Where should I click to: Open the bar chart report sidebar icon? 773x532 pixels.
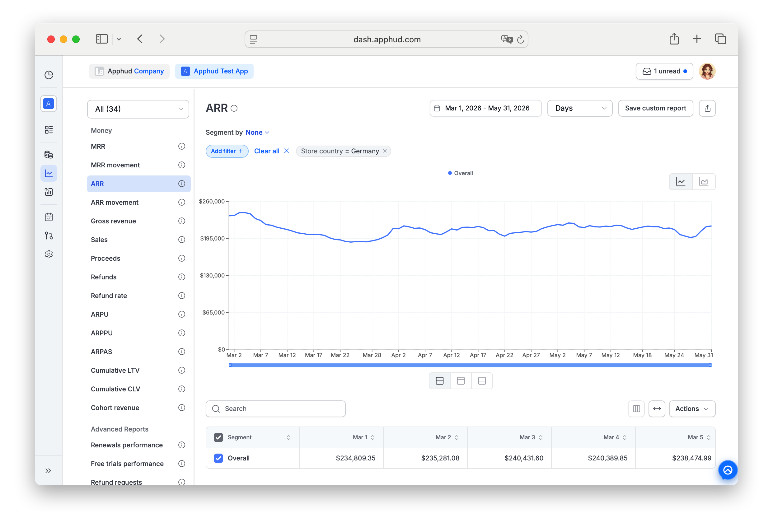coord(49,192)
